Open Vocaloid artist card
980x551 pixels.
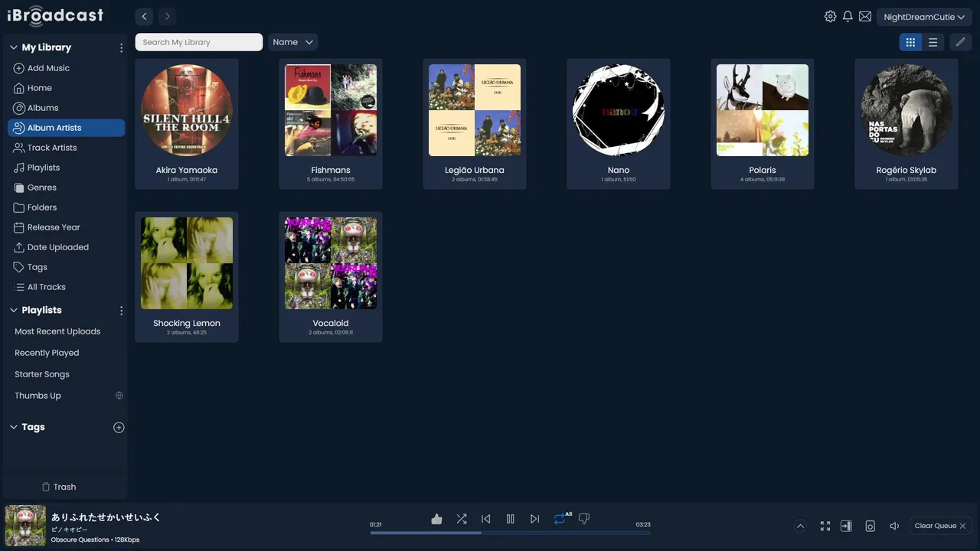(x=331, y=277)
